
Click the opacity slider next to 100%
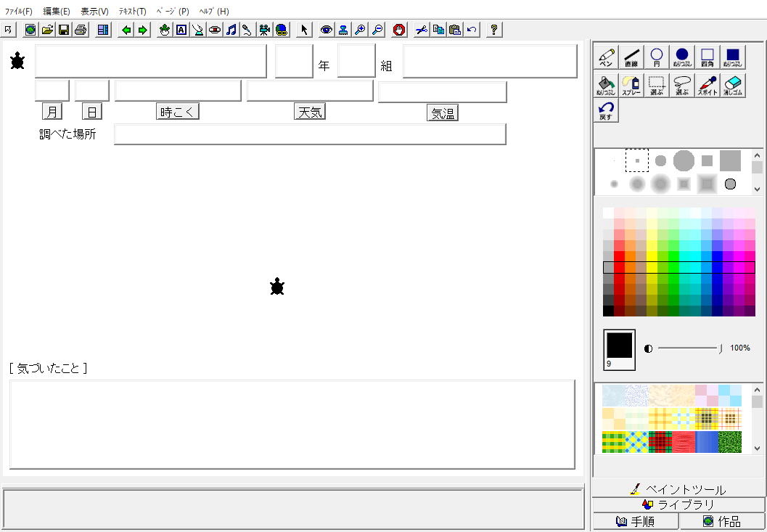[689, 348]
